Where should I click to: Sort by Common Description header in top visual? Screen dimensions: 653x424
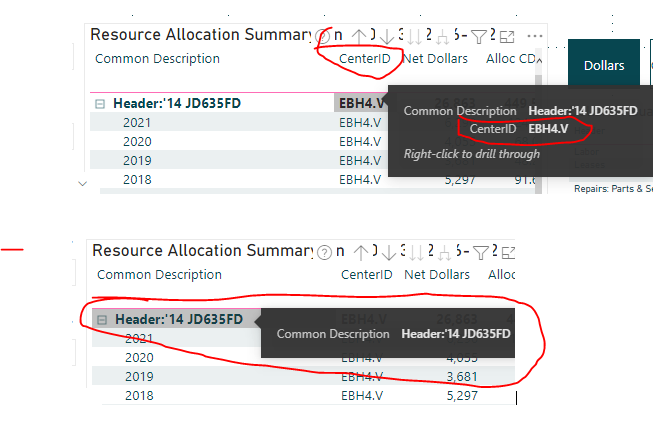coord(157,59)
